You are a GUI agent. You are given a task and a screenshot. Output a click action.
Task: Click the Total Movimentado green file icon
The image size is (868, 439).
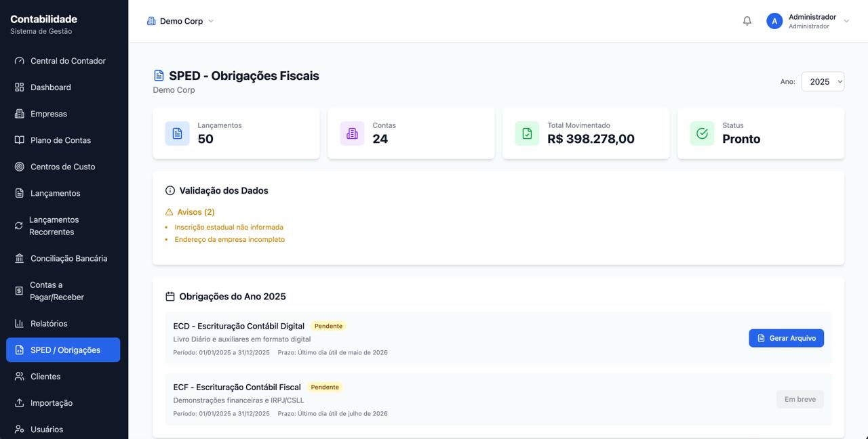[x=527, y=133]
